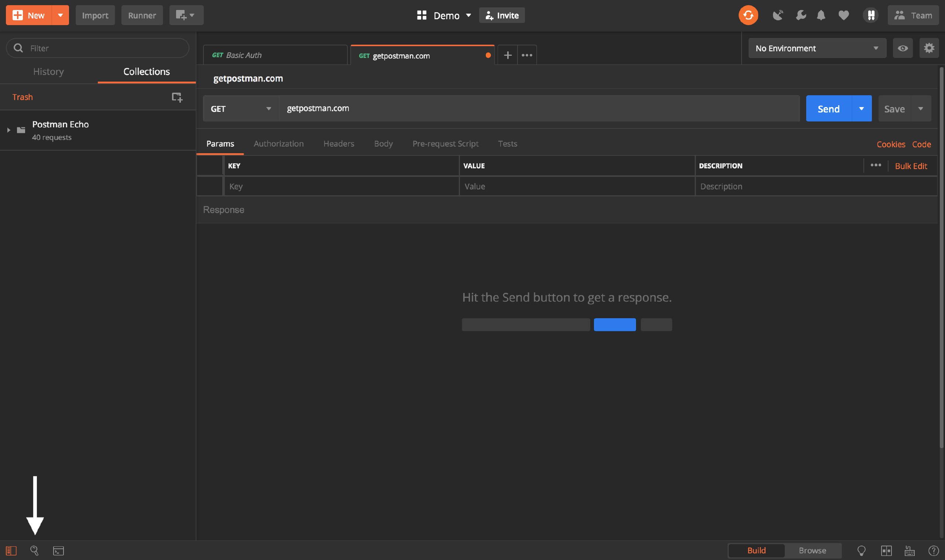Open the Cookies link
Viewport: 945px width, 560px height.
click(891, 144)
